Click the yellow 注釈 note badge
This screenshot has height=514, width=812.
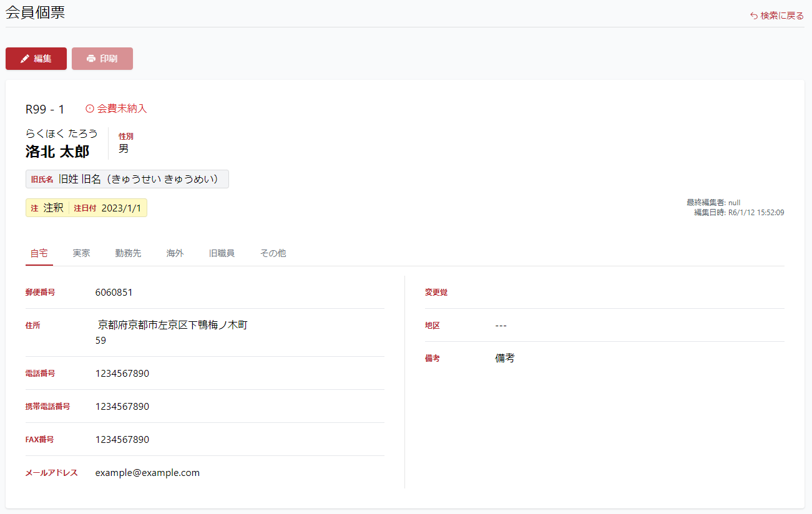(86, 208)
